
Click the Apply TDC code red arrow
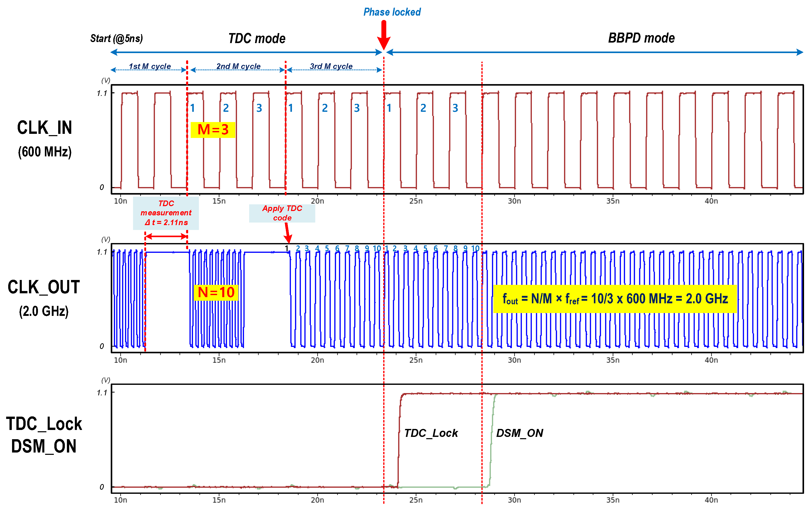pyautogui.click(x=288, y=232)
